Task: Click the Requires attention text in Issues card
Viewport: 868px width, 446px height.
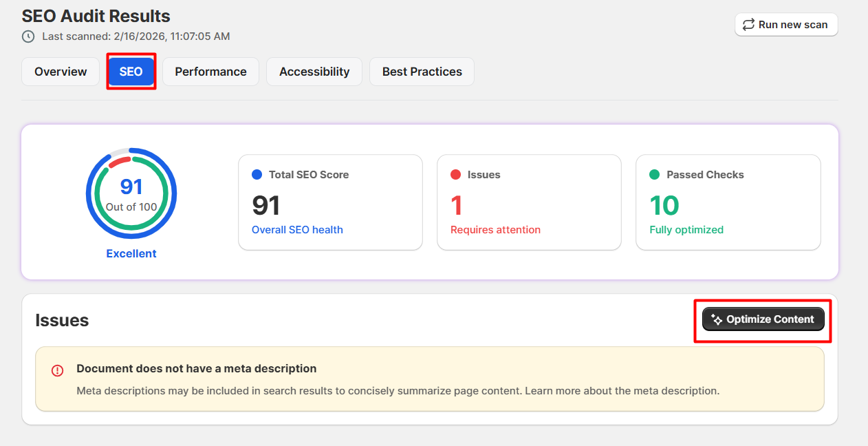Action: pyautogui.click(x=495, y=230)
